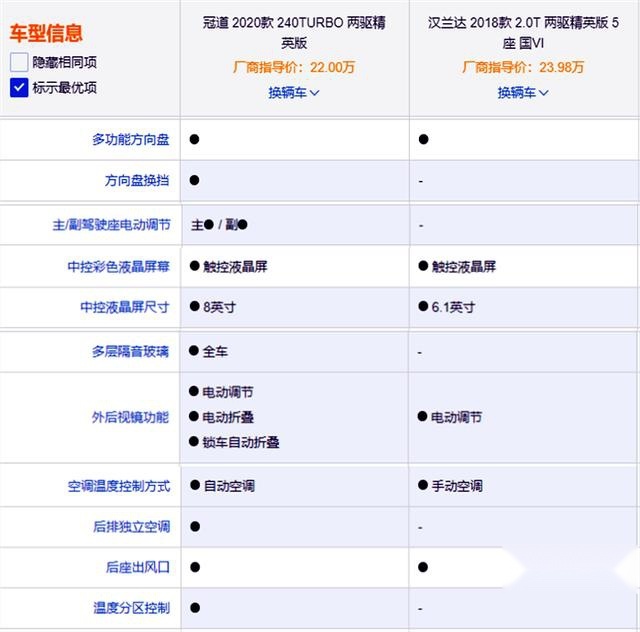Viewport: 640px width, 632px height.
Task: Select the 冠道 2020款 240TURBO model title
Action: point(294,33)
